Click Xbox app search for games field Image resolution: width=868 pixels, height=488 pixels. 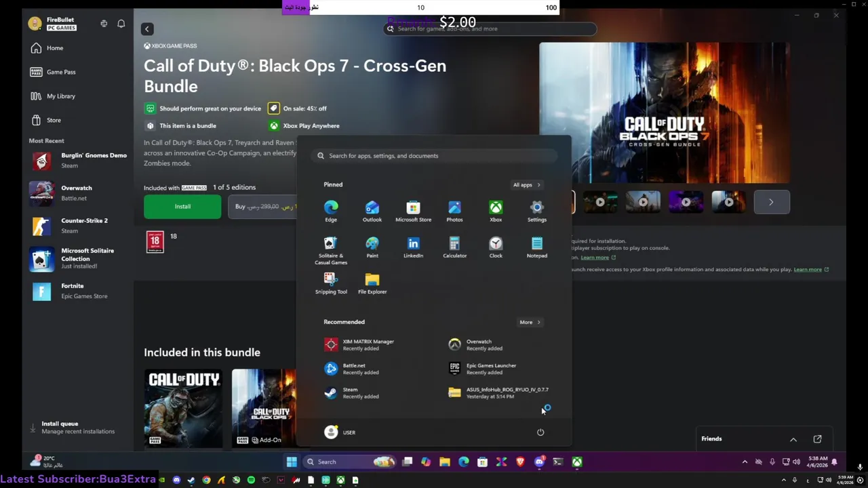click(x=490, y=28)
